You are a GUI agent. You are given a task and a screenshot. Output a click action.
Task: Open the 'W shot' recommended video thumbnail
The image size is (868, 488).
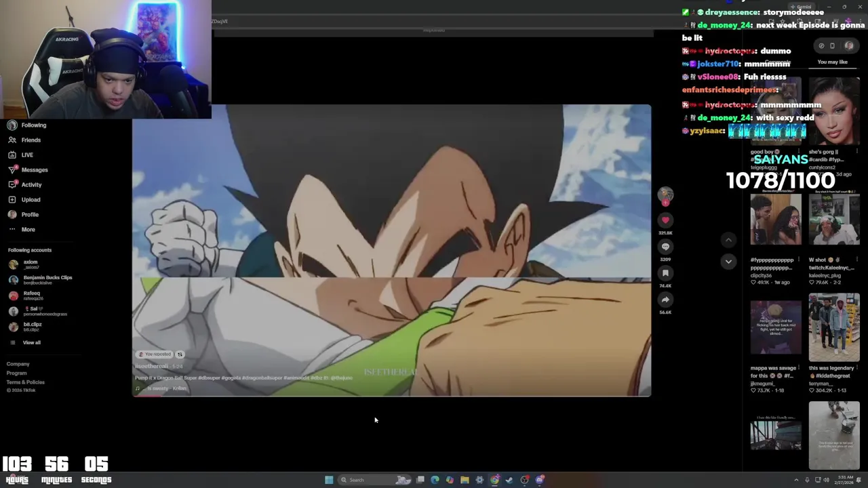coord(833,220)
